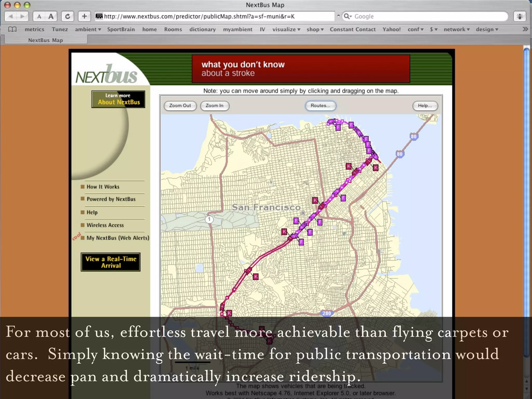Screen dimensions: 532x399
Task: Open the visualize bookmarks dropdown
Action: (286, 29)
